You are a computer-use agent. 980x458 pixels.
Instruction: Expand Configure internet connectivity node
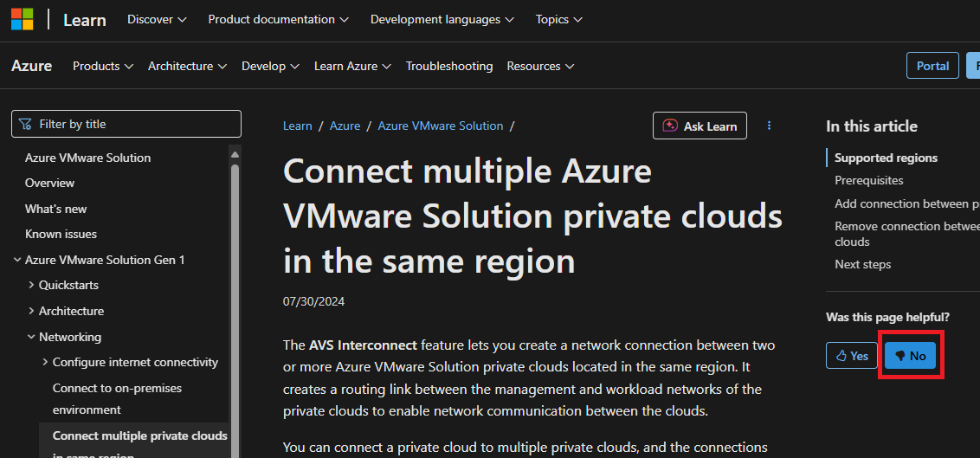tap(45, 362)
